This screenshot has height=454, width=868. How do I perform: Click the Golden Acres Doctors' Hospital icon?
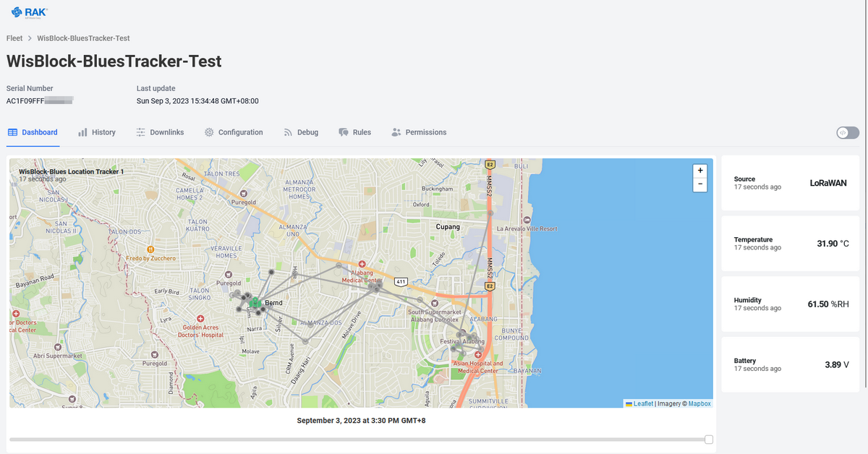click(200, 319)
